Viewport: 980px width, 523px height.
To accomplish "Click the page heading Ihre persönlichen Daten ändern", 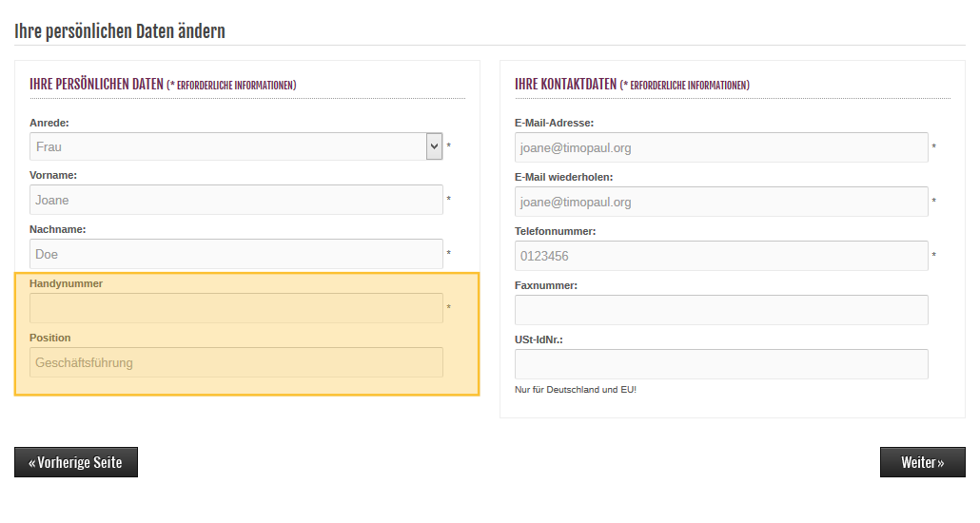I will click(120, 30).
